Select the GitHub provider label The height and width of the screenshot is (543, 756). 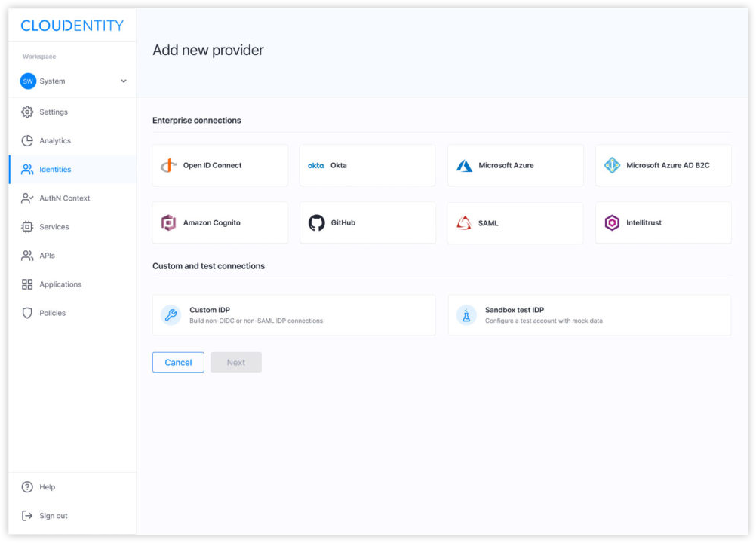(x=343, y=222)
